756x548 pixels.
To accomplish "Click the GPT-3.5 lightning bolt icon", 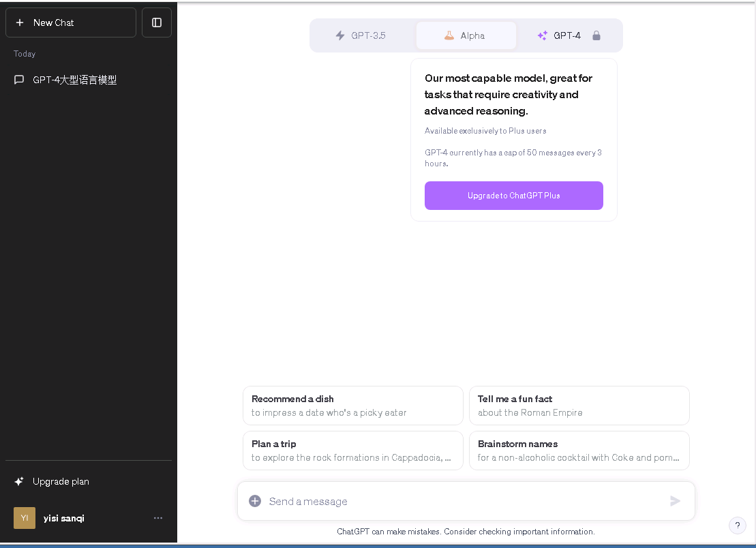I will [340, 35].
